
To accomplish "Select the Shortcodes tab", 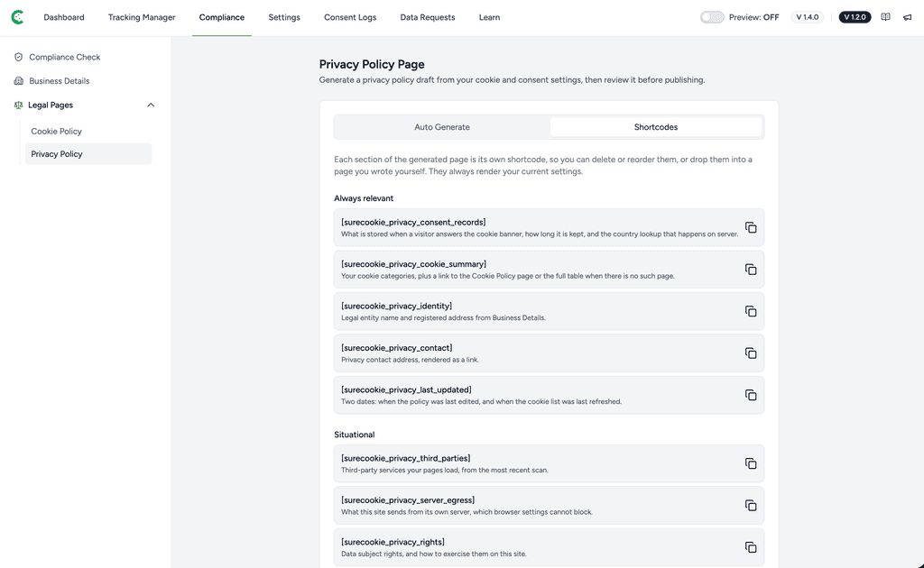I will pyautogui.click(x=656, y=127).
